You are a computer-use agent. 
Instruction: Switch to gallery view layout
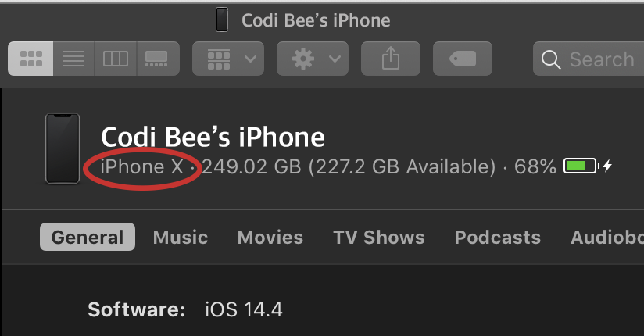tap(158, 59)
